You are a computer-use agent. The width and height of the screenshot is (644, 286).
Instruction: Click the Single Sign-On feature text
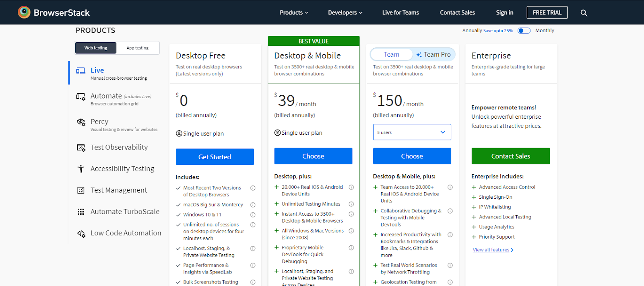495,197
